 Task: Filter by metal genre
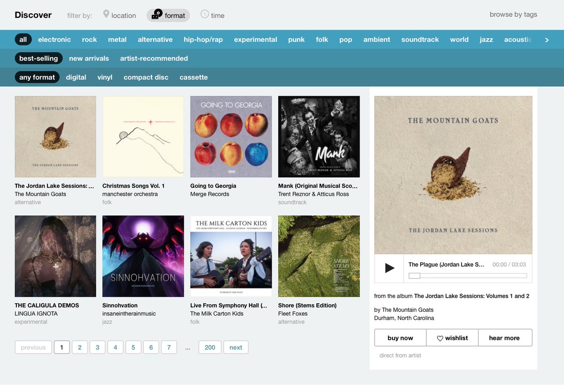coord(117,39)
